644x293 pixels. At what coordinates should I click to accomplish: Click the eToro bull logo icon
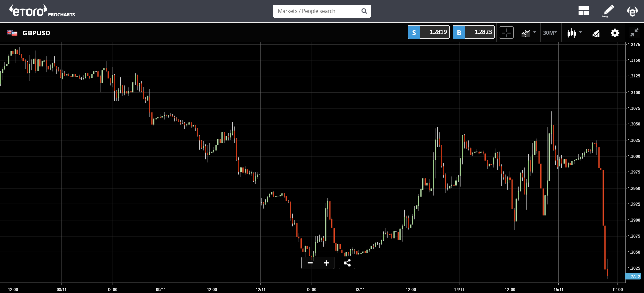click(x=632, y=11)
